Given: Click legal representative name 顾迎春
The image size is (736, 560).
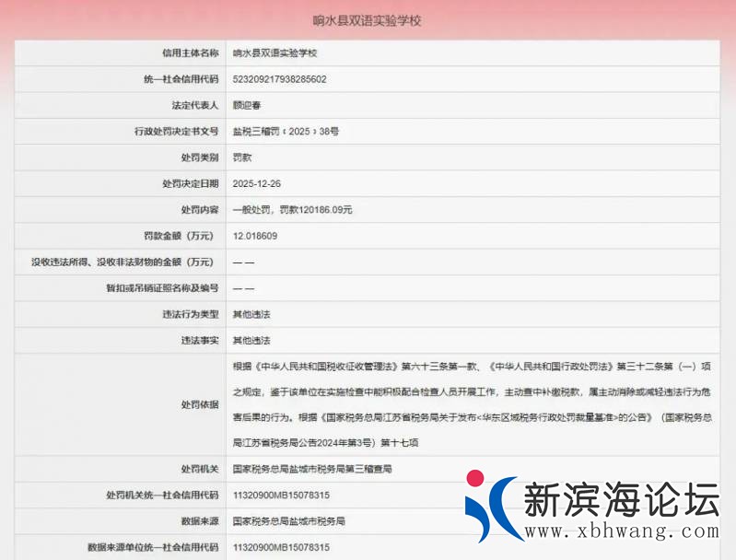Looking at the screenshot, I should coord(248,106).
